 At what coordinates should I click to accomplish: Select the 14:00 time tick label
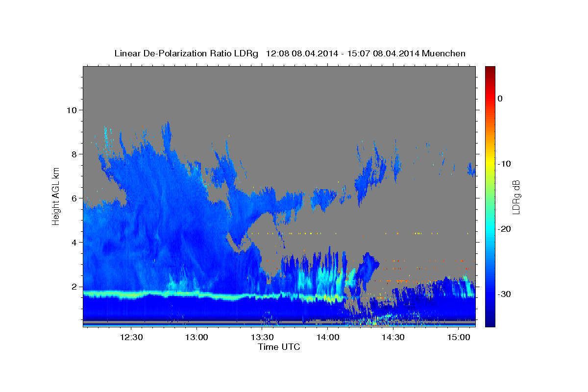pos(328,337)
